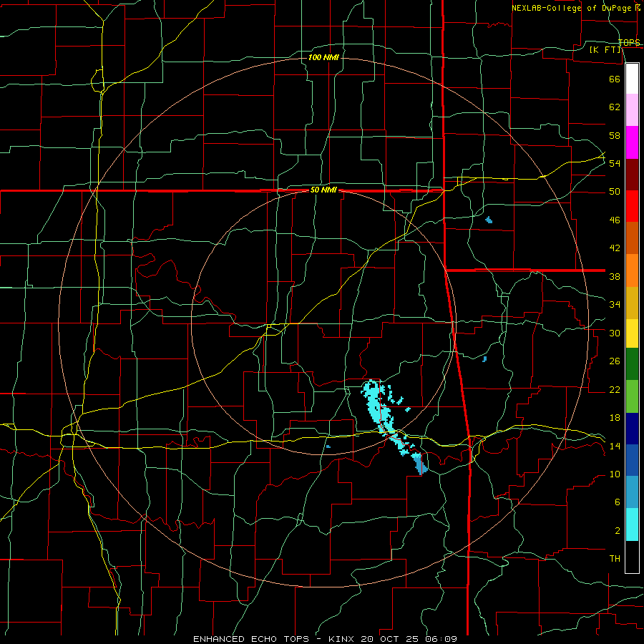Click the small blue echo in northeast county
The image size is (644, 644).
coord(489,220)
